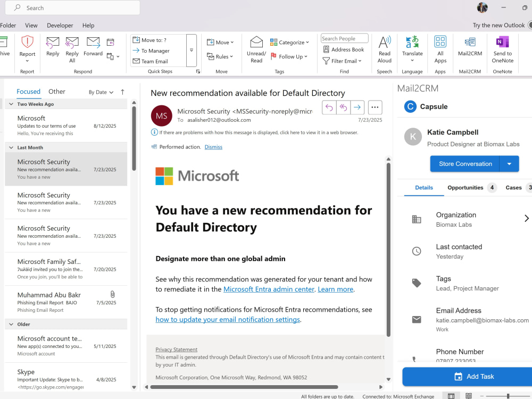Click Read Aloud speech icon
532x399 pixels.
click(x=385, y=42)
